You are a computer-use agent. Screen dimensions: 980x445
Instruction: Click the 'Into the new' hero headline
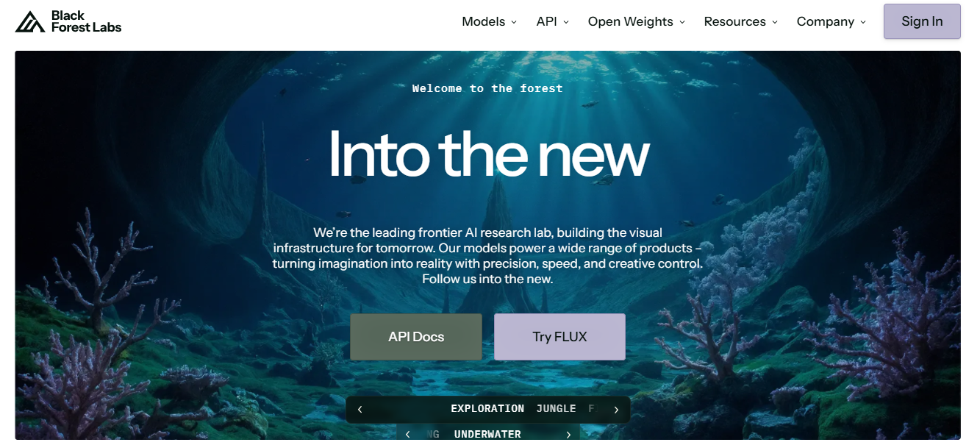(489, 154)
